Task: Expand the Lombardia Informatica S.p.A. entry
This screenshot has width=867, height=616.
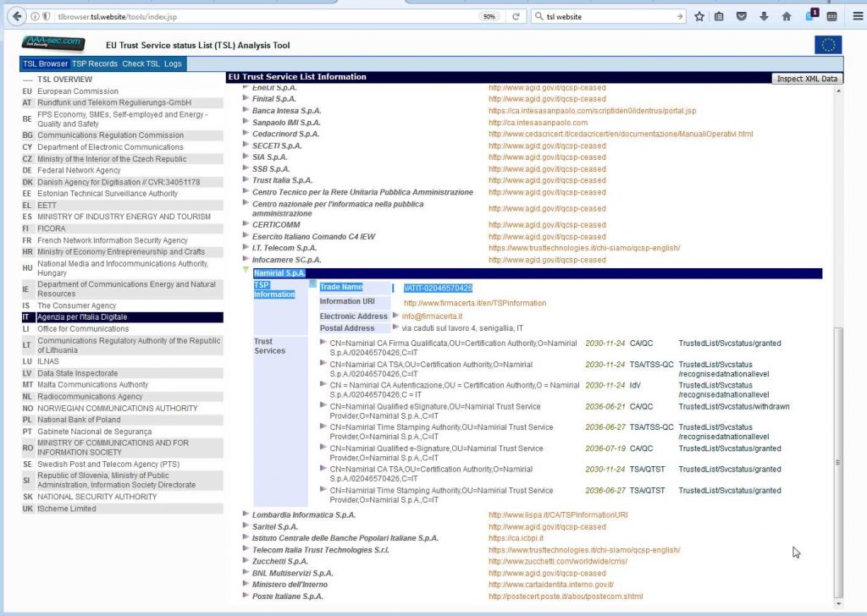Action: coord(246,514)
